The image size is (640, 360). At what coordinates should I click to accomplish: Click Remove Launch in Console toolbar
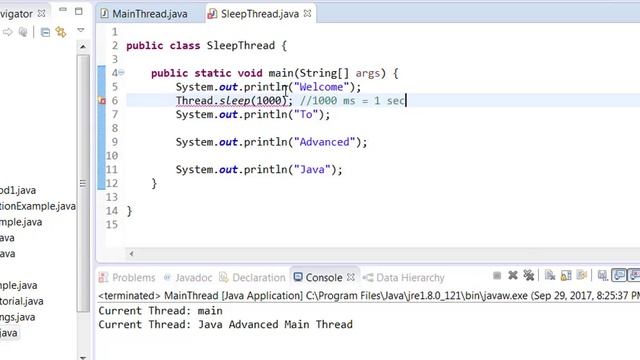click(x=513, y=276)
